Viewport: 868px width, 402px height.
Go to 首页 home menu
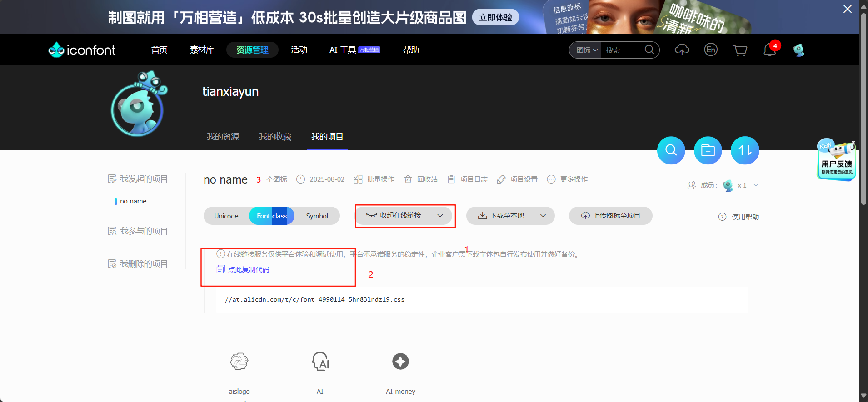tap(159, 50)
